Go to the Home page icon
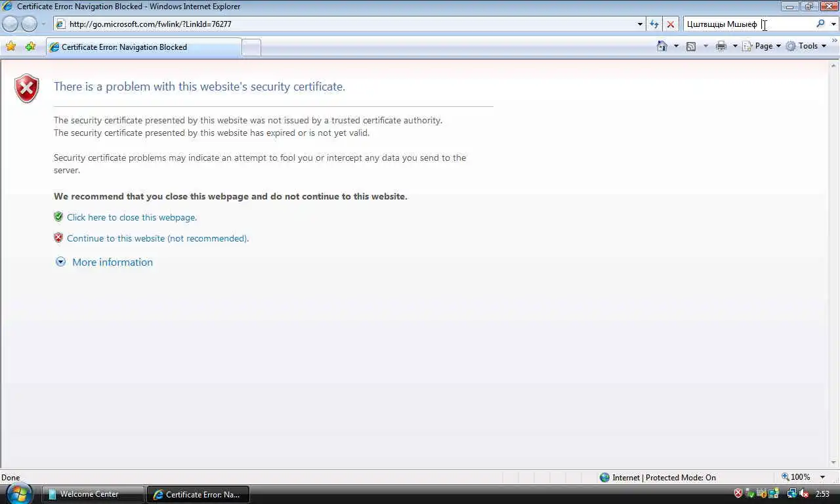The height and width of the screenshot is (504, 840). coord(662,46)
